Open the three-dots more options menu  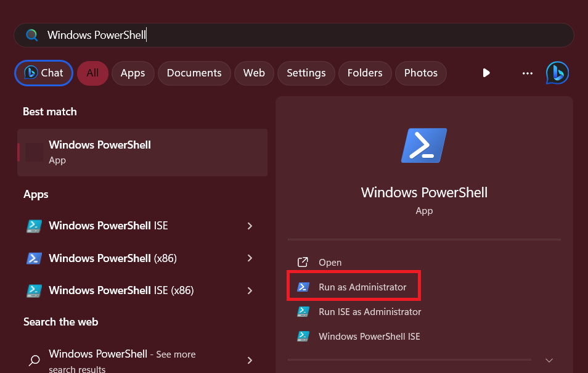point(528,73)
